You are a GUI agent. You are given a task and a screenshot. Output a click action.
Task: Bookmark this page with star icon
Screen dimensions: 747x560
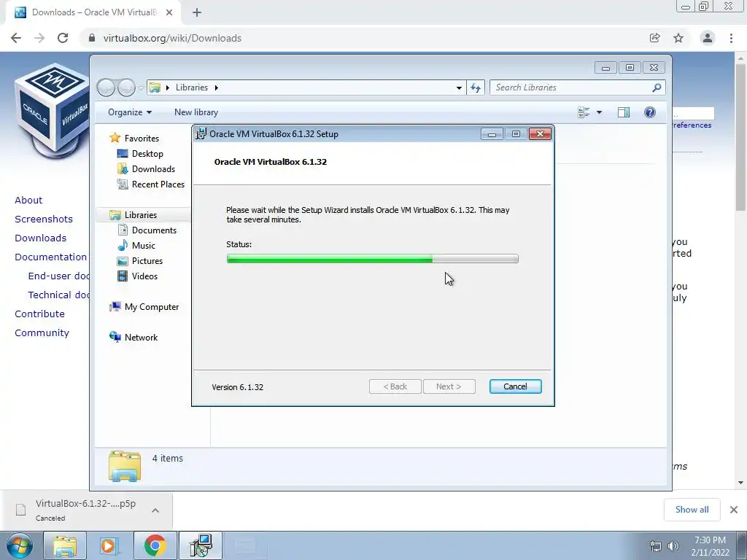tap(678, 38)
